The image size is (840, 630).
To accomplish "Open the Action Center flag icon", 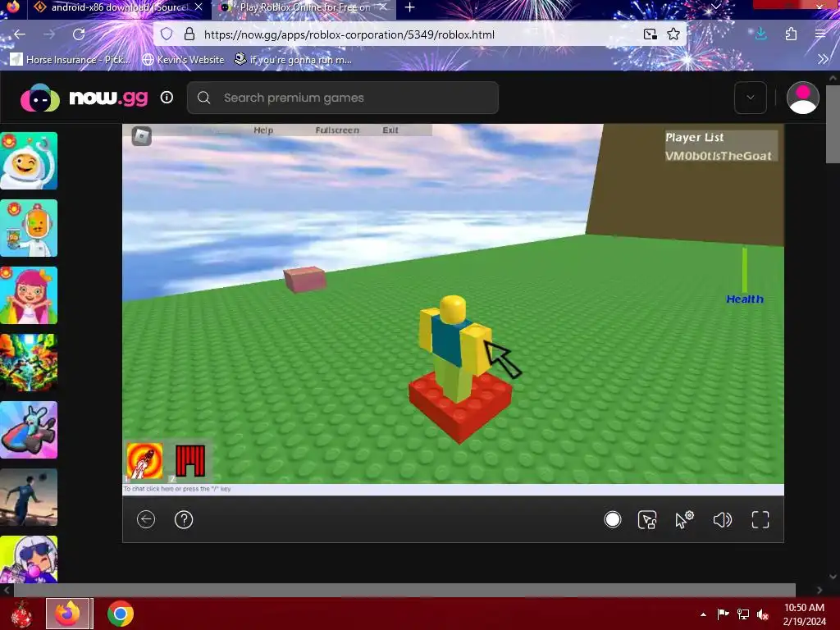I will (723, 614).
